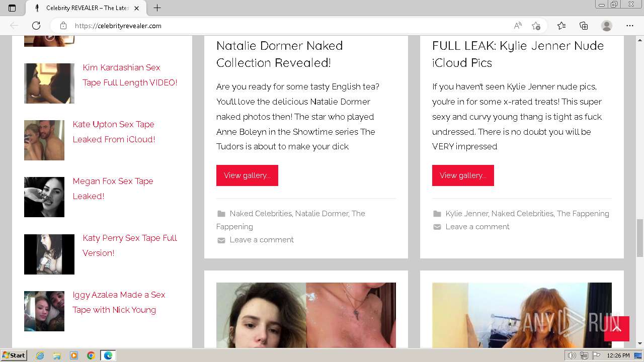Click the thumbnail beside the Iggy Azalea link

(44, 311)
